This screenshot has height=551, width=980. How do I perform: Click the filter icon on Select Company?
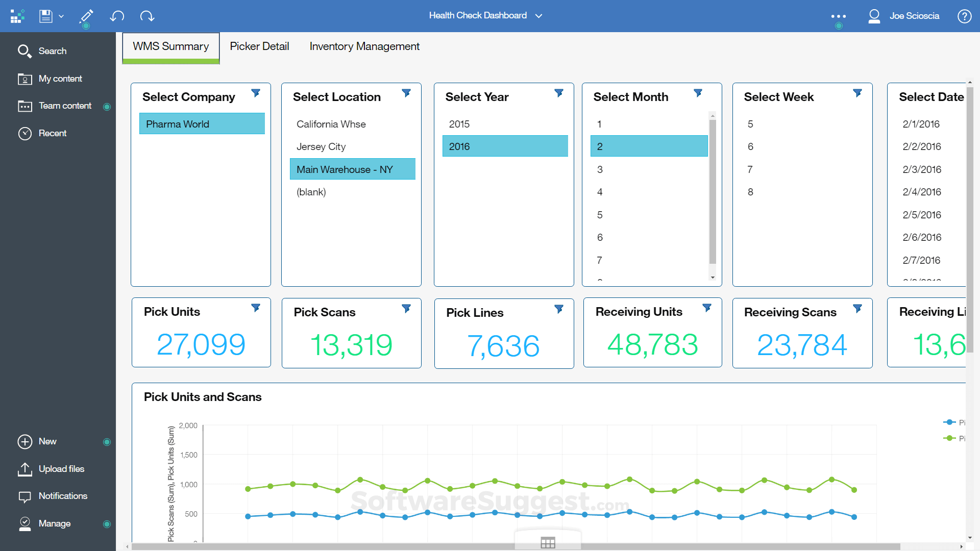[256, 93]
